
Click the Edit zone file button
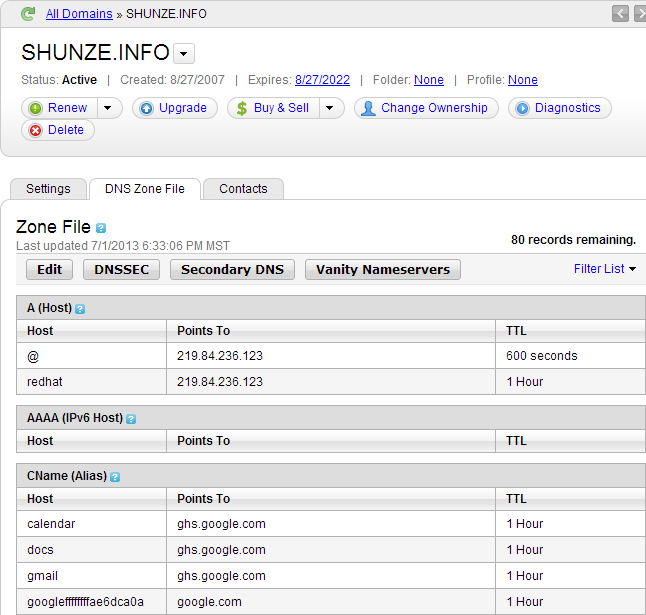[49, 269]
